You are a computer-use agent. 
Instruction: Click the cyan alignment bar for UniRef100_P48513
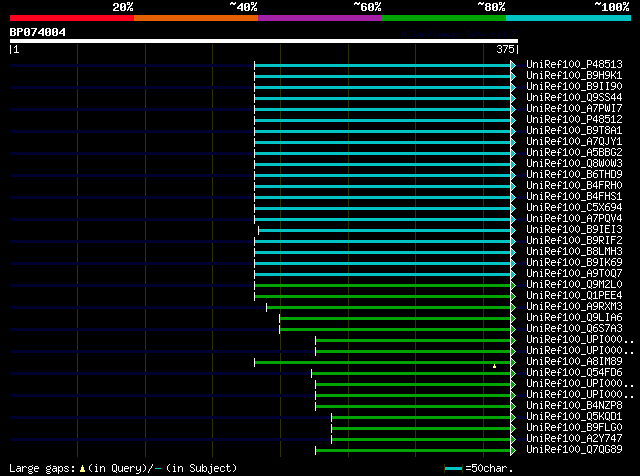click(x=382, y=65)
